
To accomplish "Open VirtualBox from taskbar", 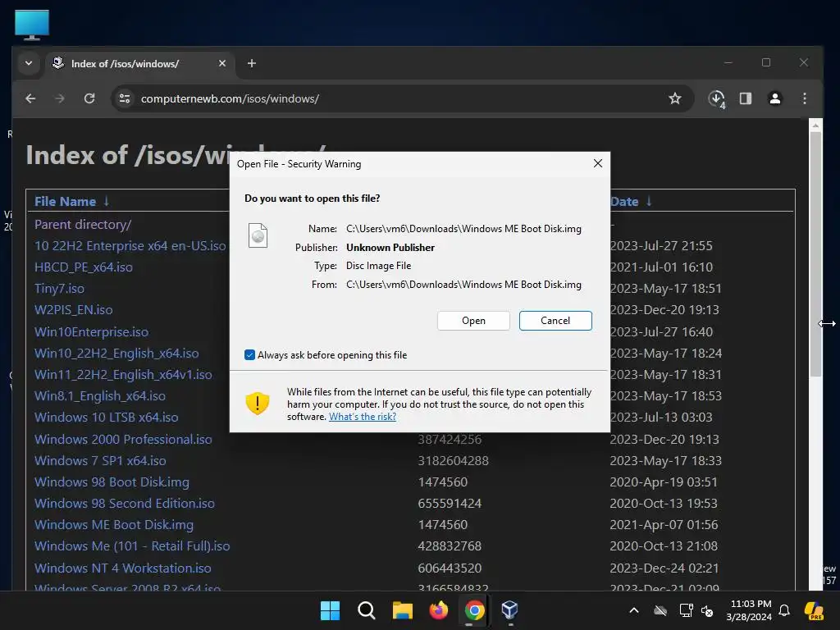I will pos(510,610).
